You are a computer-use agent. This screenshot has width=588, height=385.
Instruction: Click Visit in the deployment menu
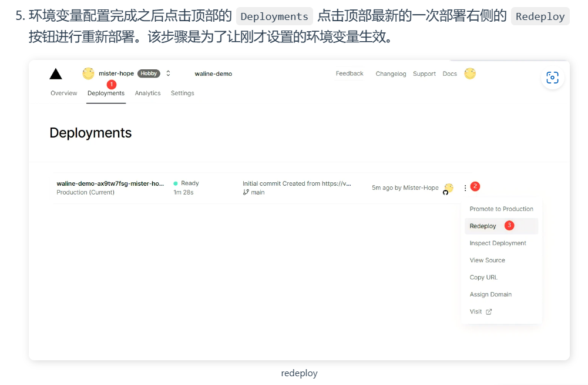(x=502, y=312)
